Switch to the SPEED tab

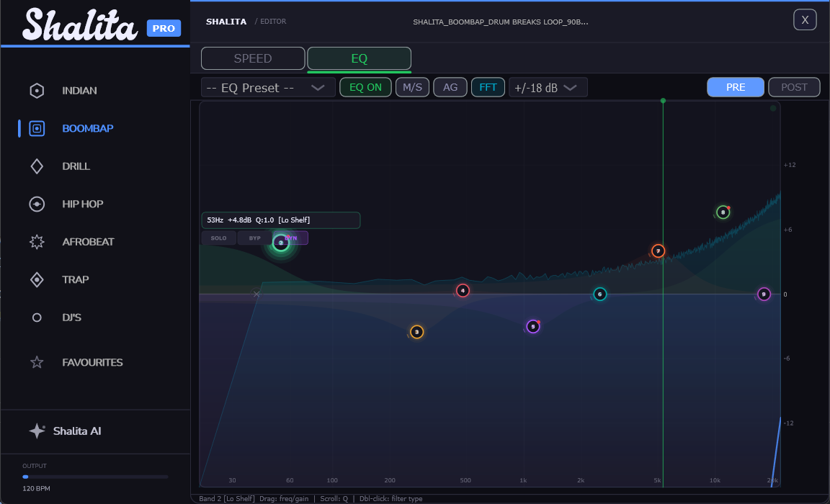(x=253, y=58)
